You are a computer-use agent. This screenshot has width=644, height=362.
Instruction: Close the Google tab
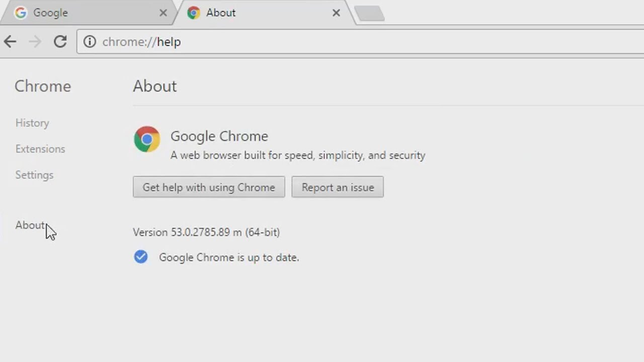(163, 13)
